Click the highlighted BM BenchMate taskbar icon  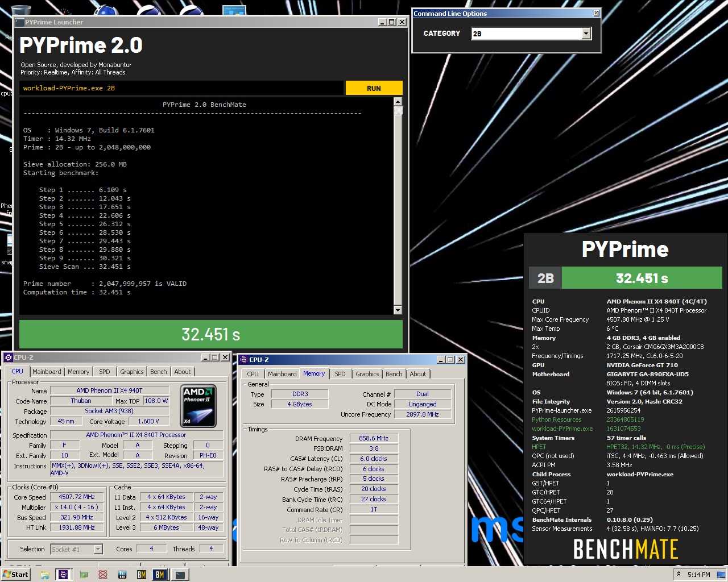(160, 575)
